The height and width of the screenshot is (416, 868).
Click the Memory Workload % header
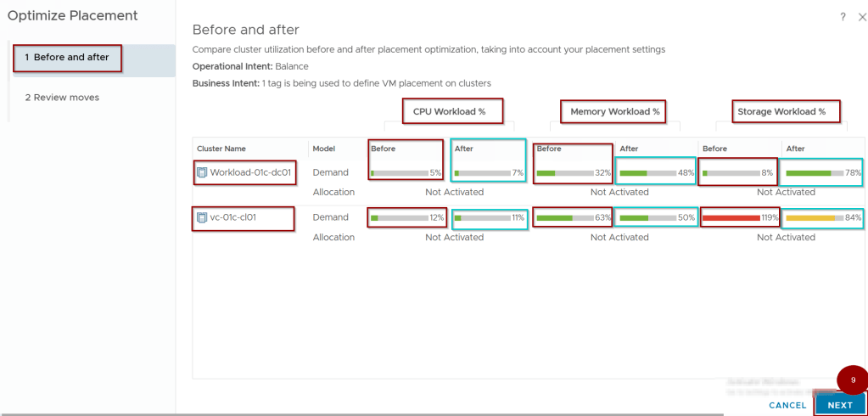tap(614, 111)
